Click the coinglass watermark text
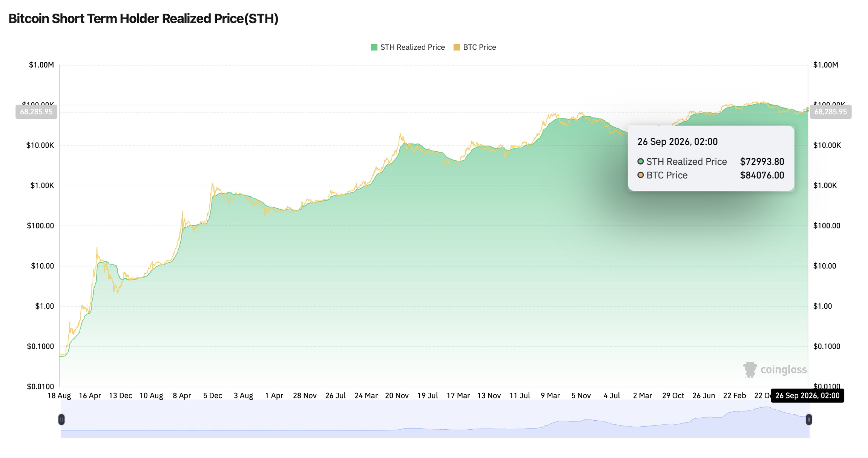The height and width of the screenshot is (458, 868). click(784, 370)
